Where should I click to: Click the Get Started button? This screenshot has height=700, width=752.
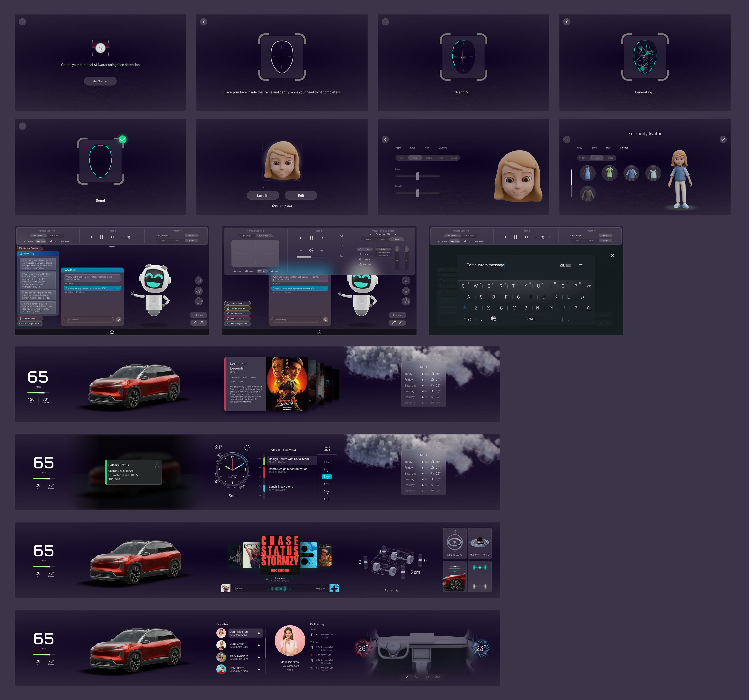click(100, 81)
